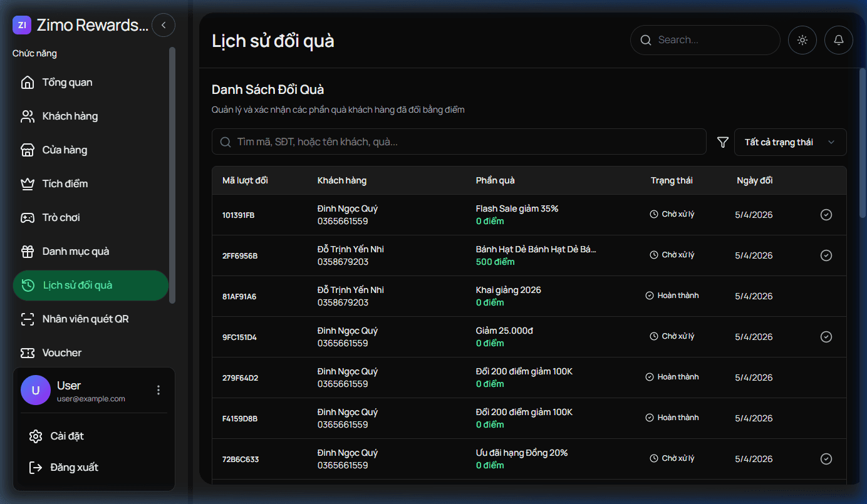Confirm the 9FC151D4 redemption check icon
Screen dimensions: 867x504
coord(826,337)
